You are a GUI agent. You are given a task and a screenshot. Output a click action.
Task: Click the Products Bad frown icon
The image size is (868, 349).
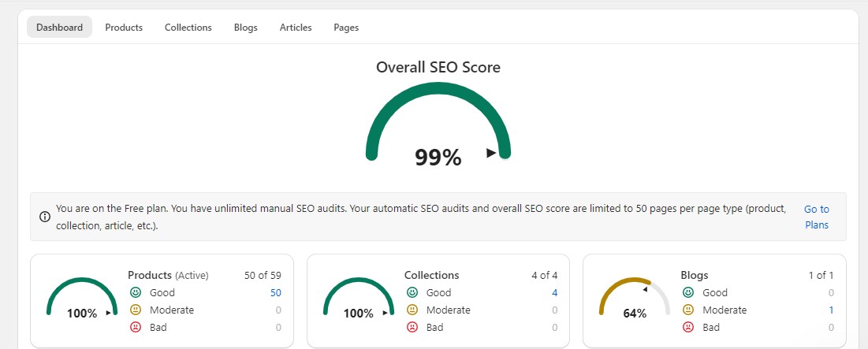[x=136, y=327]
